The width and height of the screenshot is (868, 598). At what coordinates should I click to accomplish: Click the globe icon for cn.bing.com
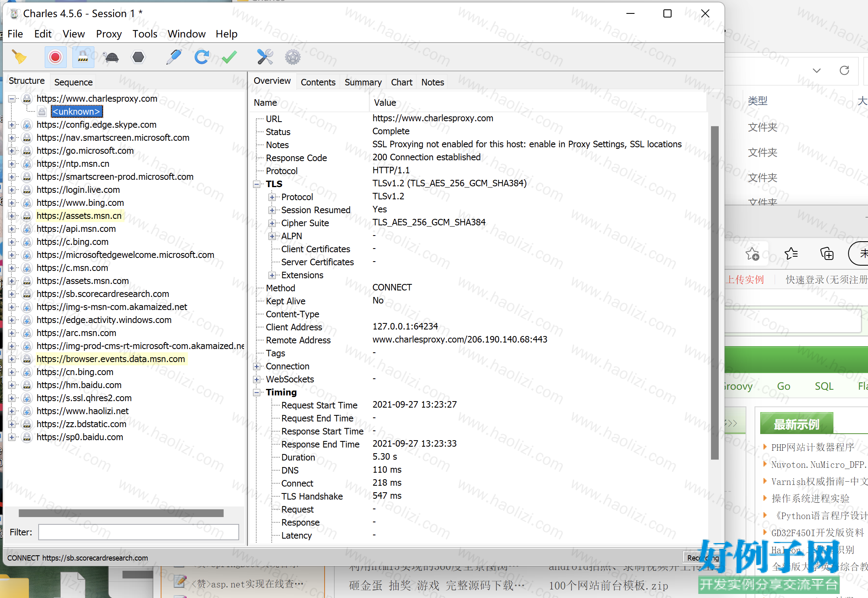(27, 372)
